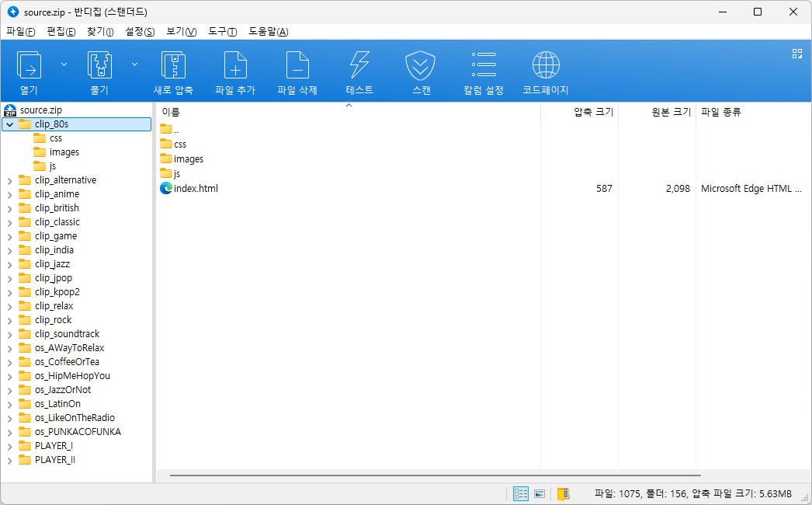Screen dimensions: 812x505
Task: Click the 2,098 original size cell
Action: click(678, 188)
